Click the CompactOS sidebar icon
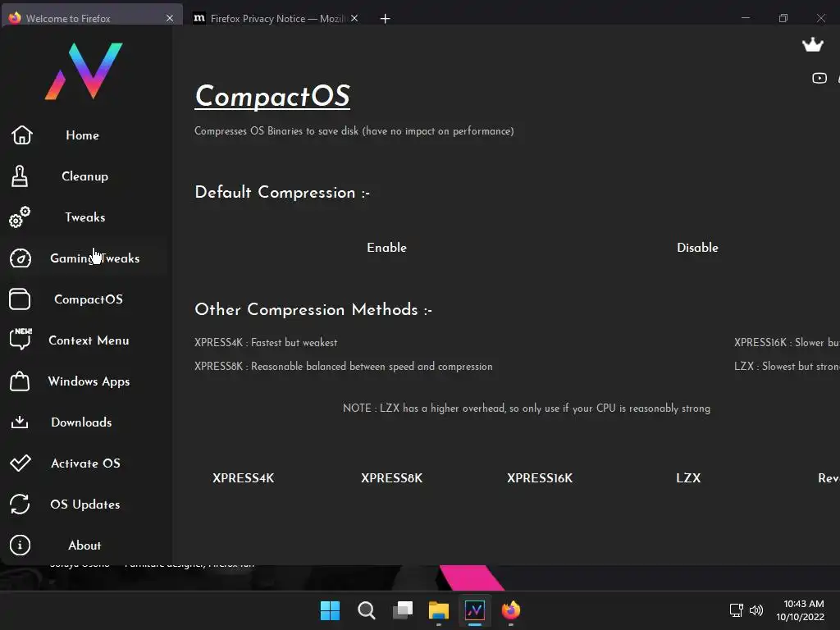 click(x=20, y=299)
